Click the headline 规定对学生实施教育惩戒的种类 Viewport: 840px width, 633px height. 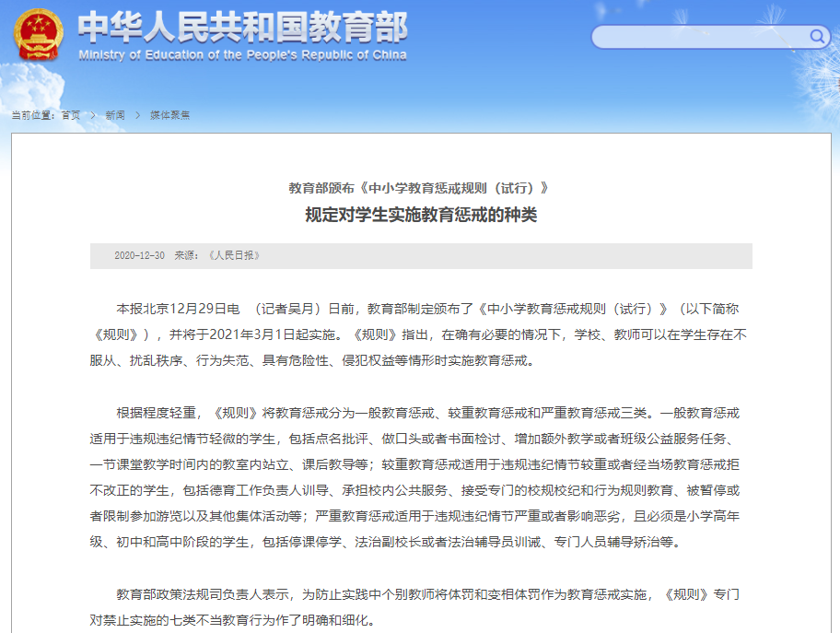coord(421,215)
